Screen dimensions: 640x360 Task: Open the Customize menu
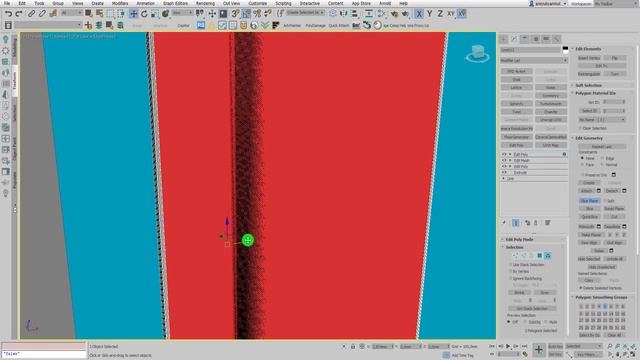coord(258,3)
